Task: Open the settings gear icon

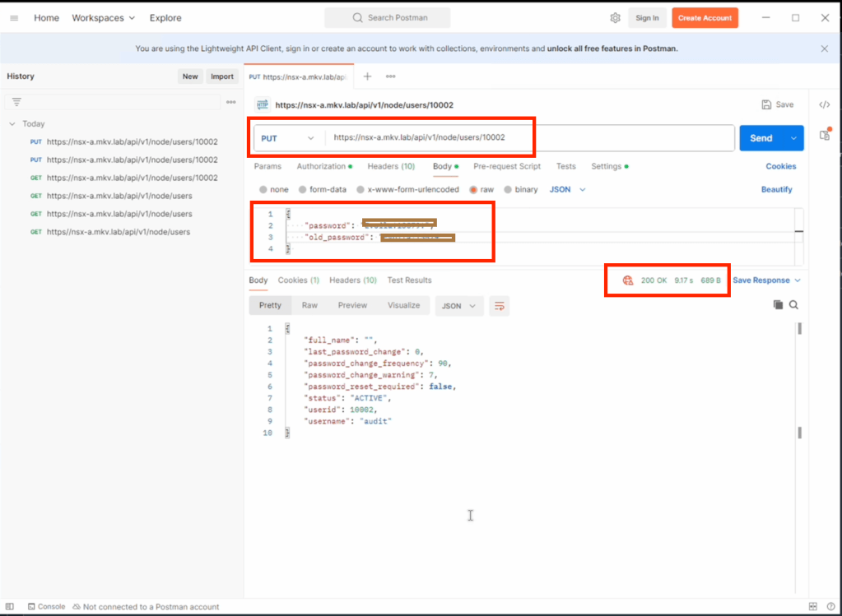Action: (615, 18)
